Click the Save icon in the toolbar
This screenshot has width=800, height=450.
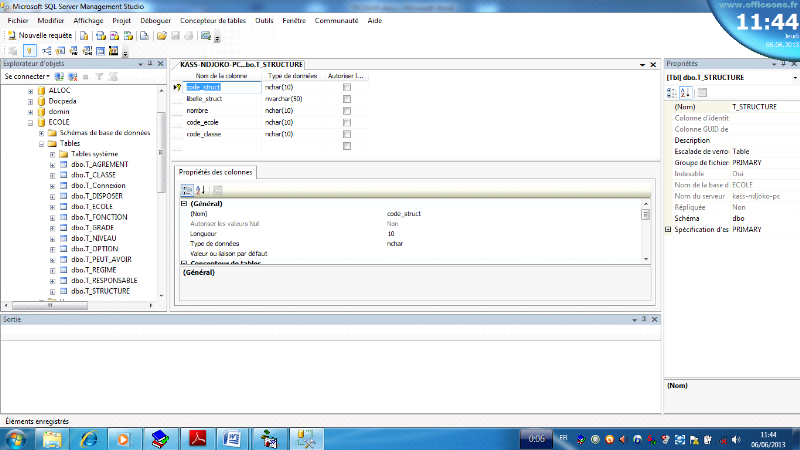point(176,36)
